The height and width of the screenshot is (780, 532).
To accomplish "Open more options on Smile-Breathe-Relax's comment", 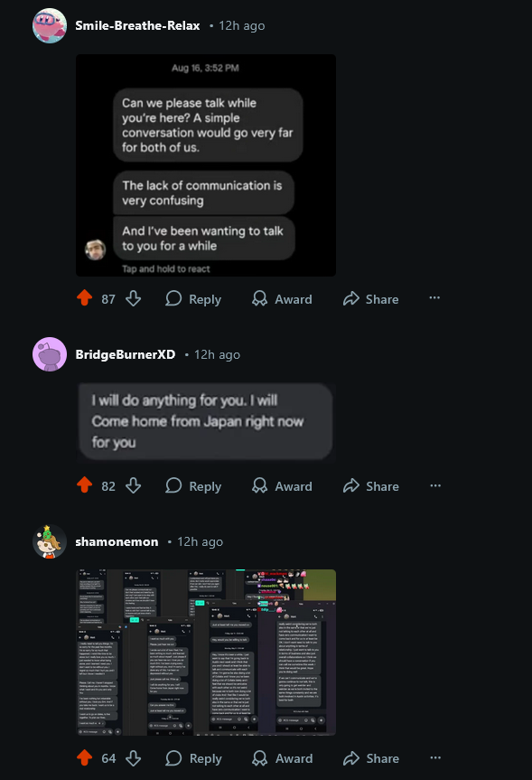I will point(434,298).
